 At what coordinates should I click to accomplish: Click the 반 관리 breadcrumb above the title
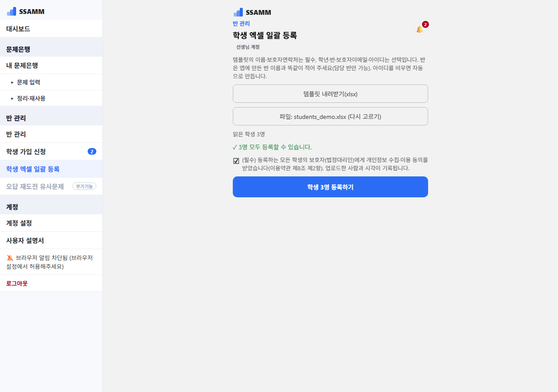[242, 24]
